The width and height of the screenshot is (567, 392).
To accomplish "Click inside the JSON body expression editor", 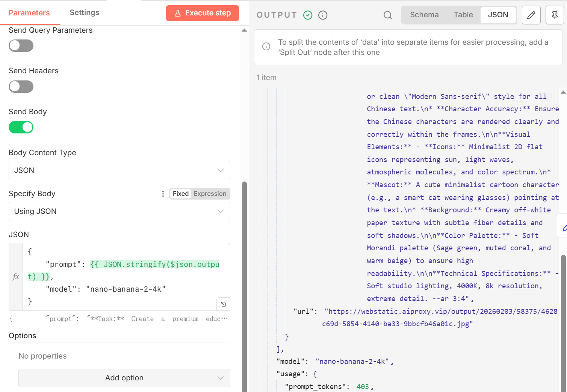I will pyautogui.click(x=126, y=277).
